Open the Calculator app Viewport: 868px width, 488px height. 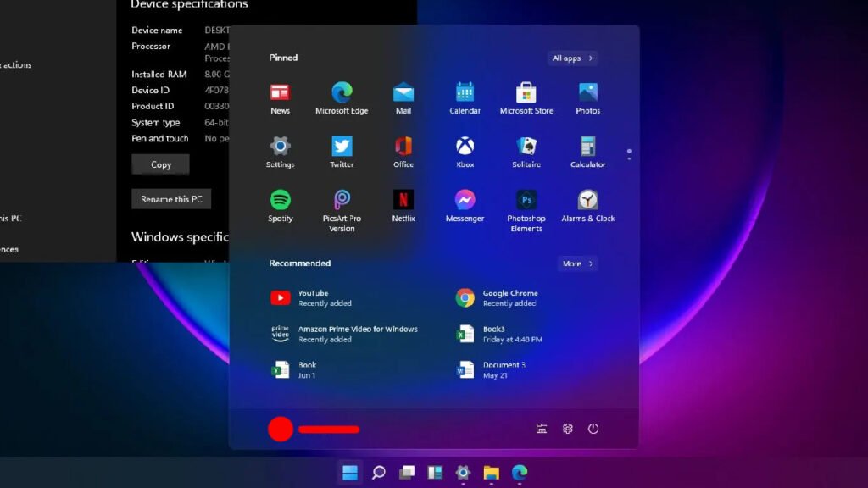click(x=587, y=148)
